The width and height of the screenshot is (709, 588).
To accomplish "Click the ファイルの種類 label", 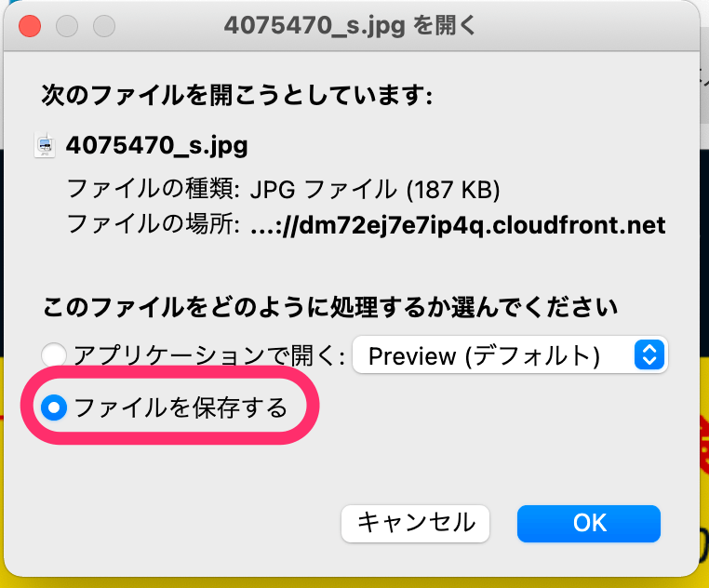I will pos(154,191).
